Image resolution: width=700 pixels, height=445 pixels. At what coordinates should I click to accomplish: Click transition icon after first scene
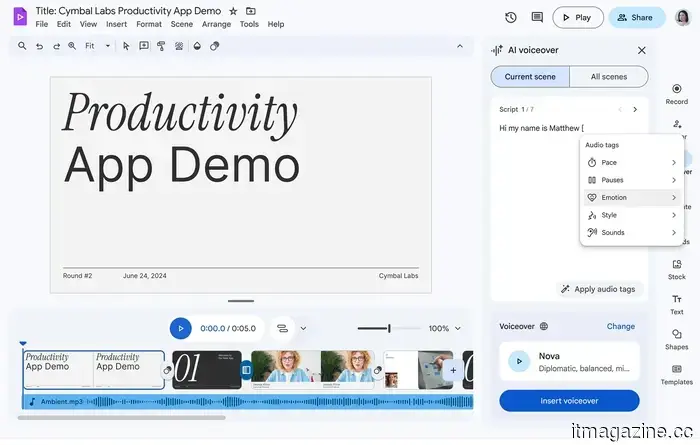(x=167, y=370)
